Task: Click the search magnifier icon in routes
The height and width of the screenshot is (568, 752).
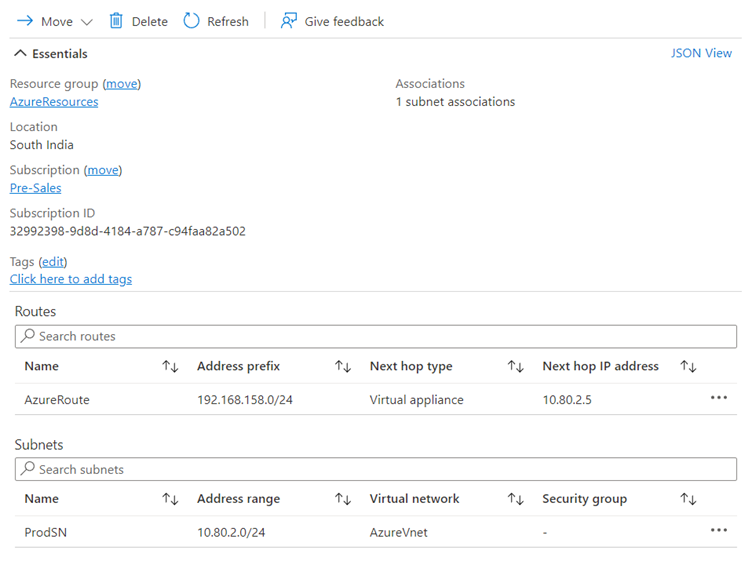Action: pos(28,335)
